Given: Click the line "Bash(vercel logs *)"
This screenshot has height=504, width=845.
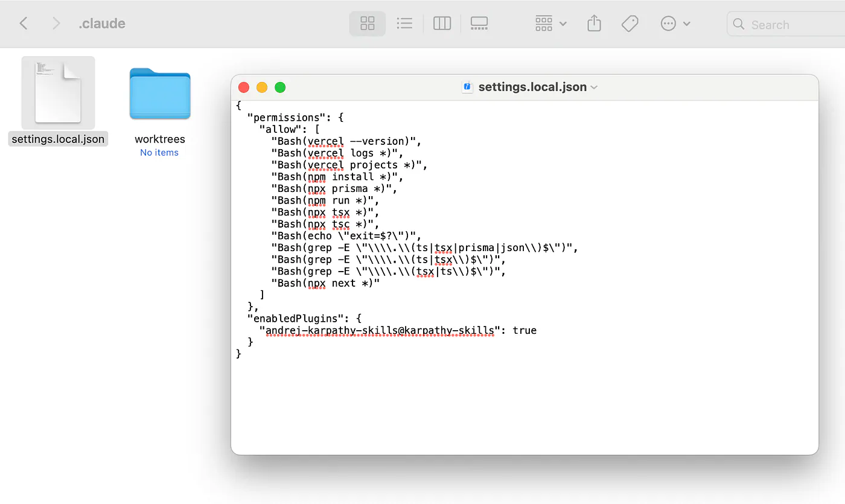Looking at the screenshot, I should 337,153.
